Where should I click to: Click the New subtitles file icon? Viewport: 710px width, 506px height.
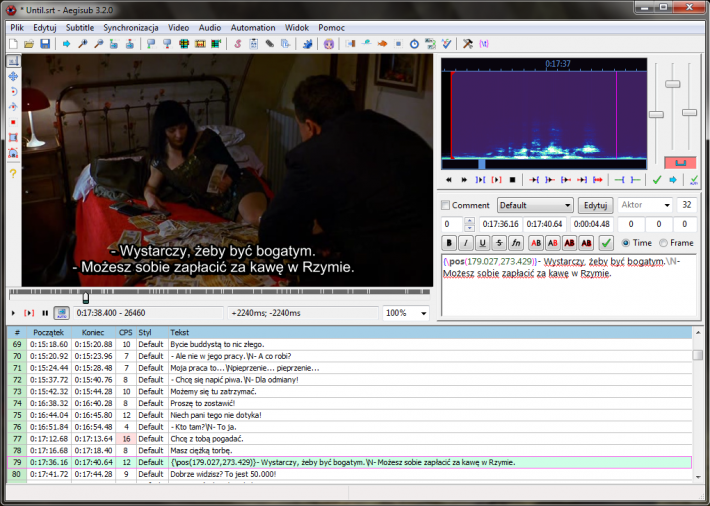[13, 44]
